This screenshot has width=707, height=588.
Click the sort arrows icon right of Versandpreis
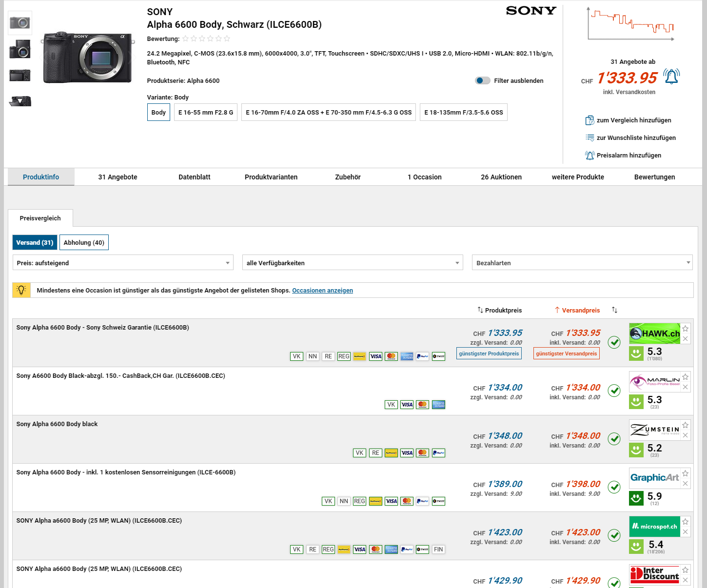point(614,310)
